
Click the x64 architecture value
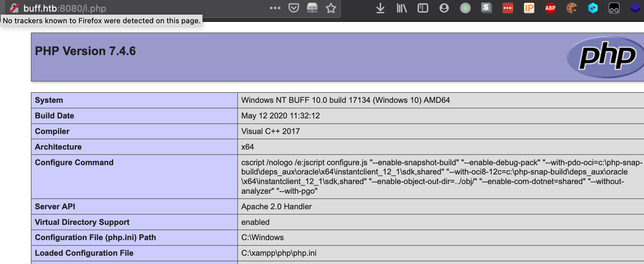click(248, 147)
